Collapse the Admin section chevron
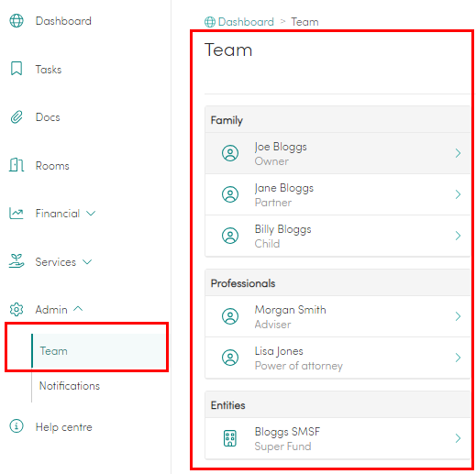Image resolution: width=476 pixels, height=474 pixels. pos(78,309)
